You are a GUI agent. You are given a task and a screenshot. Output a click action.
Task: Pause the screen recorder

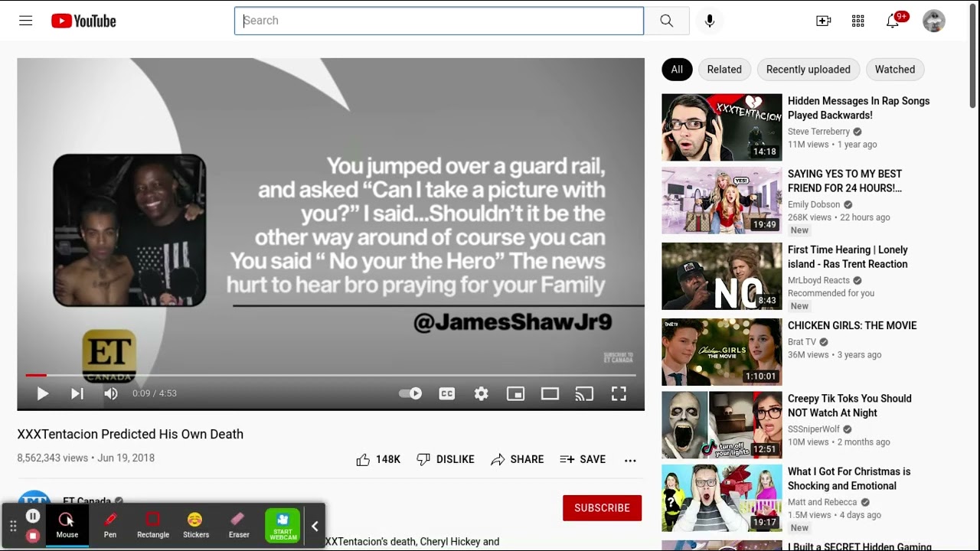click(33, 517)
